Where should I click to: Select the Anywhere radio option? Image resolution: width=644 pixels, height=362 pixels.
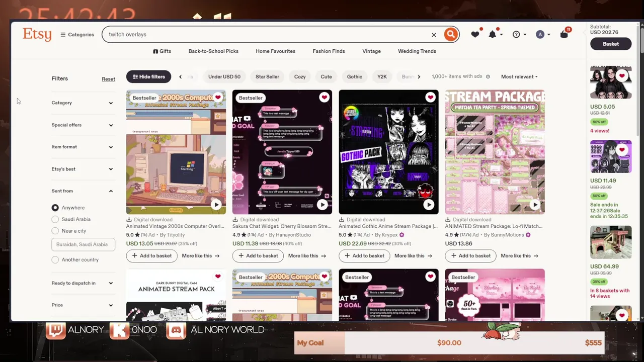pyautogui.click(x=55, y=208)
